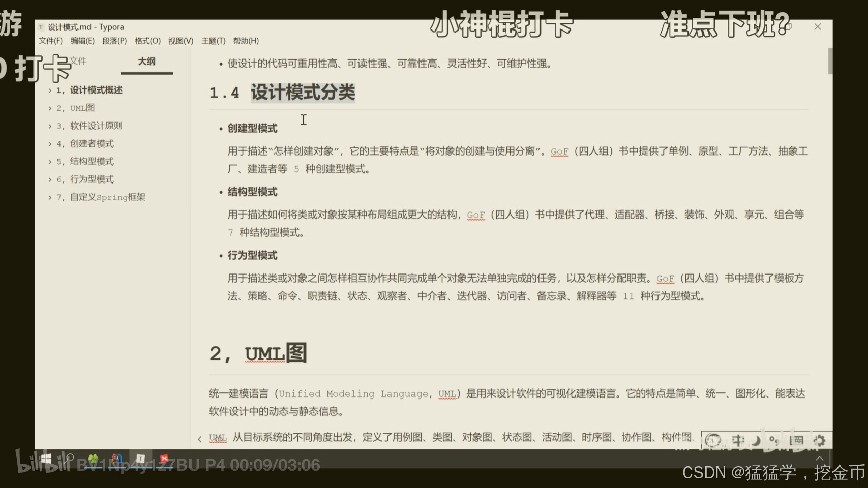Open outline entry 7, 自定义Spring框架
Screen dimensions: 868x488
tap(101, 197)
